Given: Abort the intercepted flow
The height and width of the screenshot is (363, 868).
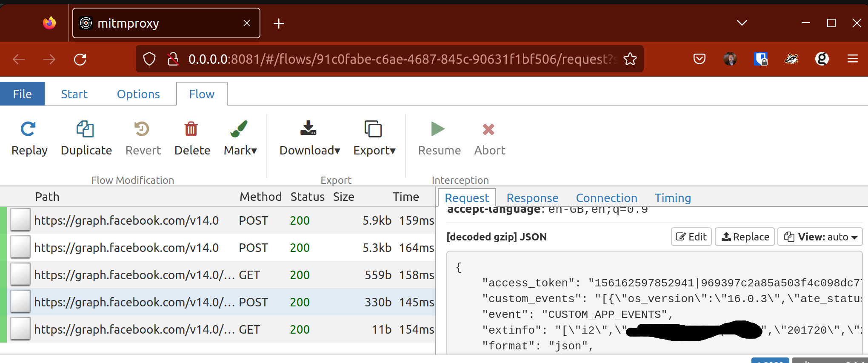Looking at the screenshot, I should pos(488,129).
